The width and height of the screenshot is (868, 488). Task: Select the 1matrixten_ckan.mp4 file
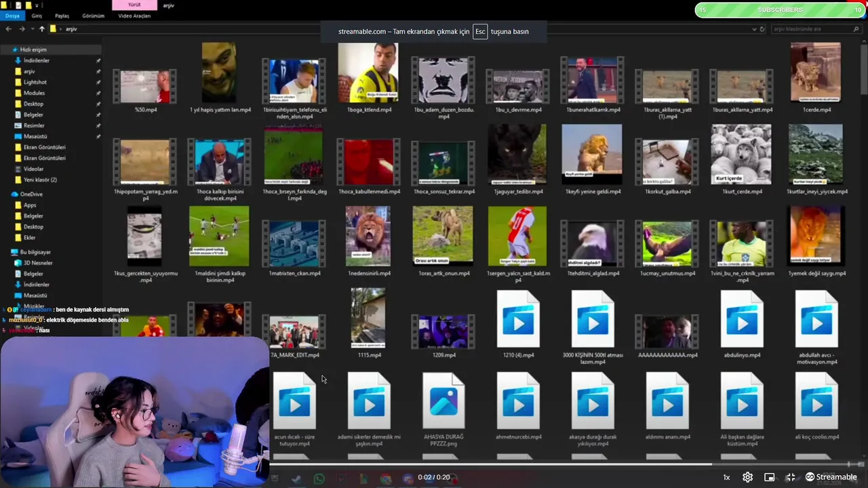pyautogui.click(x=295, y=243)
